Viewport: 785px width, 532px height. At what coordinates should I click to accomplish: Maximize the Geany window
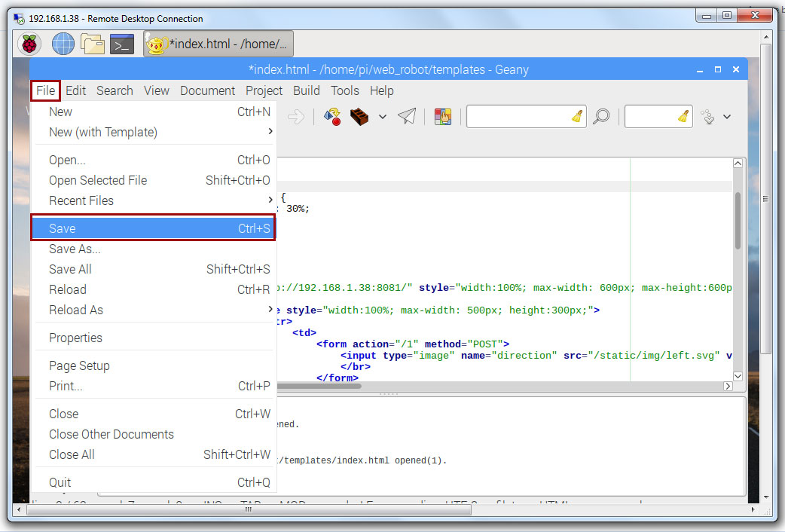tap(718, 69)
